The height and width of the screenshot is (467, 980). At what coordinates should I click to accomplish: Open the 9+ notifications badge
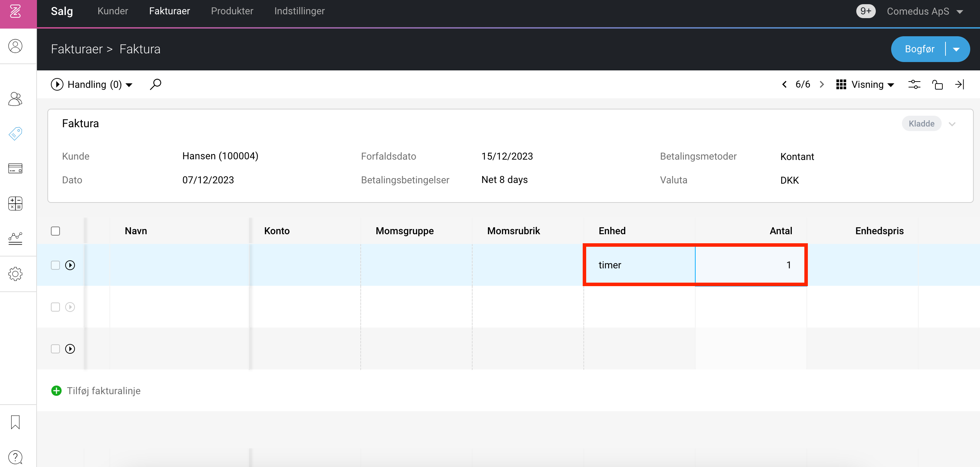click(865, 11)
